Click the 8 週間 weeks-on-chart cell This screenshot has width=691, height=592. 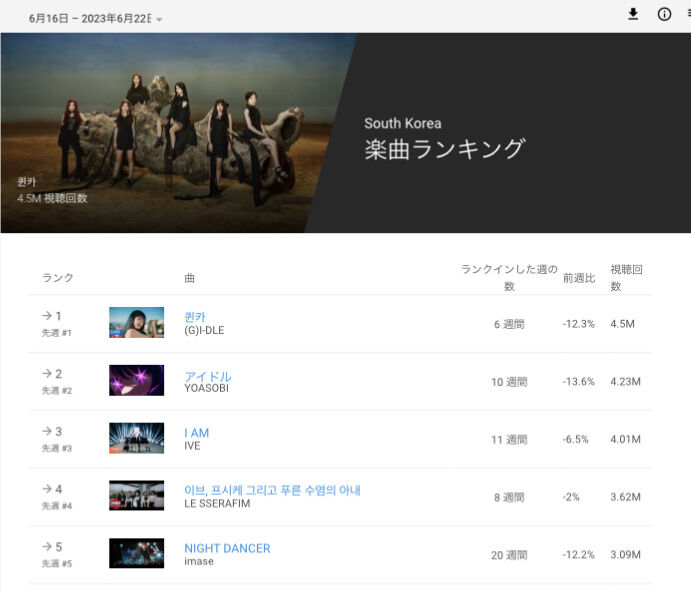pyautogui.click(x=509, y=498)
